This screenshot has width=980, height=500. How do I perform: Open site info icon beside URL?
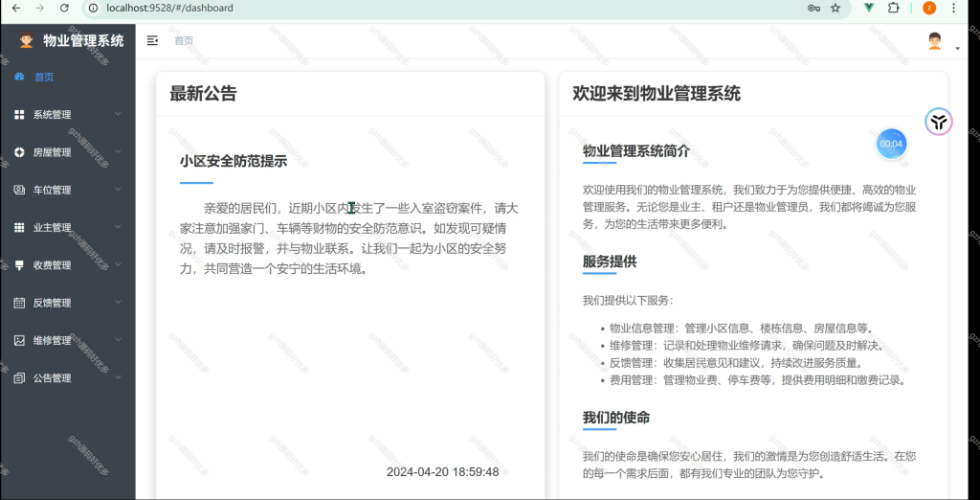[x=94, y=8]
